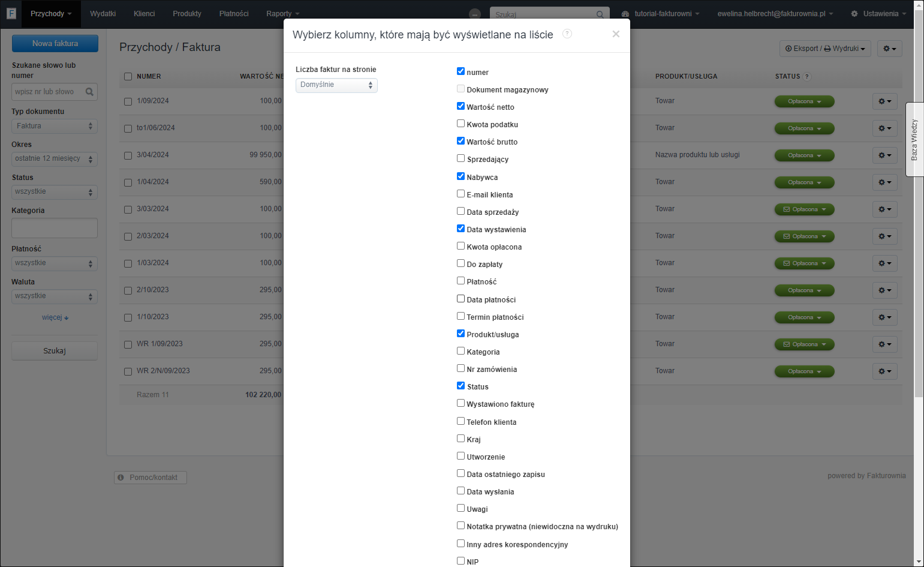Click the search icon in sidebar number field
The width and height of the screenshot is (924, 567).
[x=89, y=92]
